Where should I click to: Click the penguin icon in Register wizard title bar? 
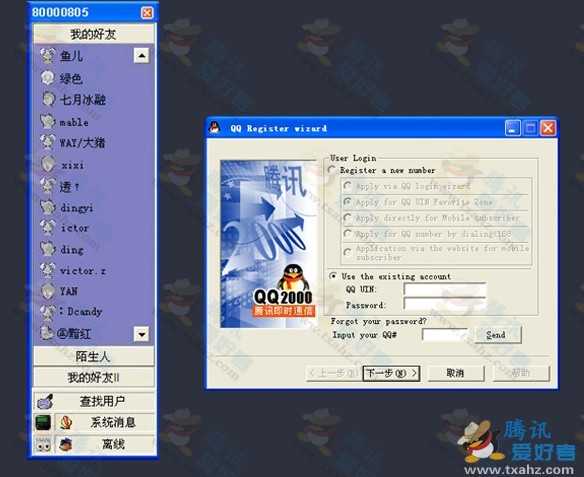tap(214, 128)
